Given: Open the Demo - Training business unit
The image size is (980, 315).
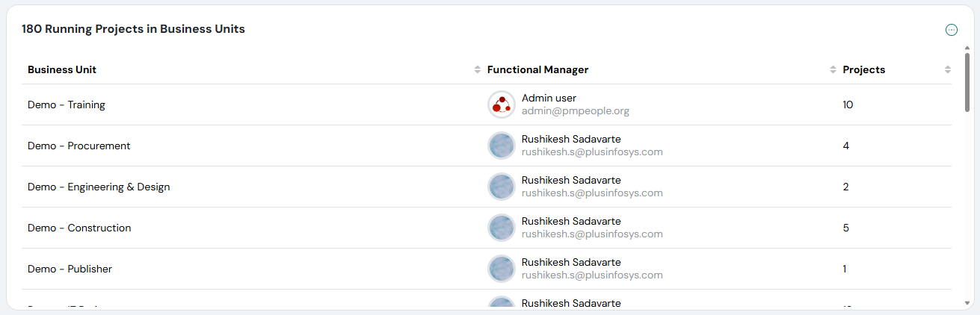Looking at the screenshot, I should (67, 105).
